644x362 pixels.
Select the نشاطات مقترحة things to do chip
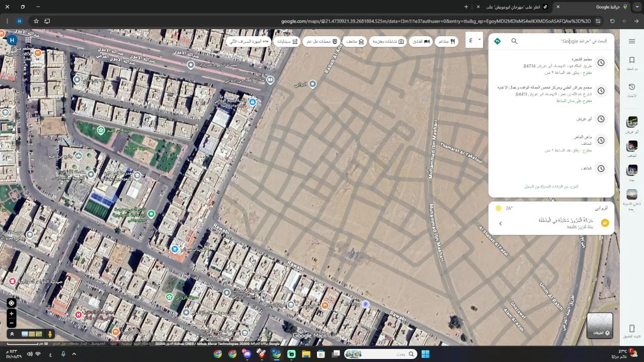(388, 41)
